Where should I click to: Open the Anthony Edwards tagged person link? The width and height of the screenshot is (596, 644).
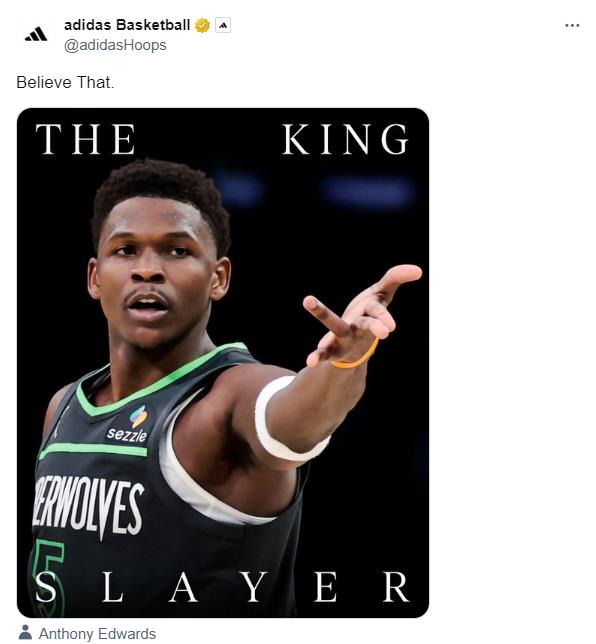pos(97,634)
